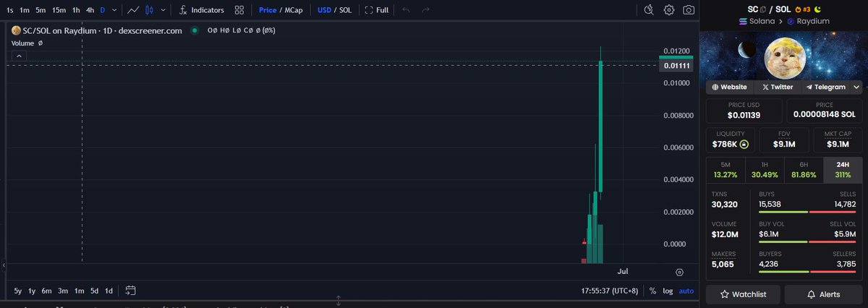Screen dimensions: 868x308
Task: Select the 1h interval
Action: point(76,10)
